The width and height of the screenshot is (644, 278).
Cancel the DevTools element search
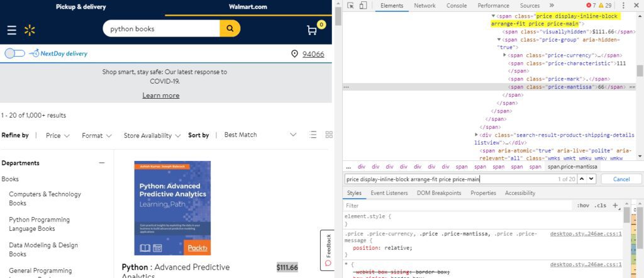(621, 179)
